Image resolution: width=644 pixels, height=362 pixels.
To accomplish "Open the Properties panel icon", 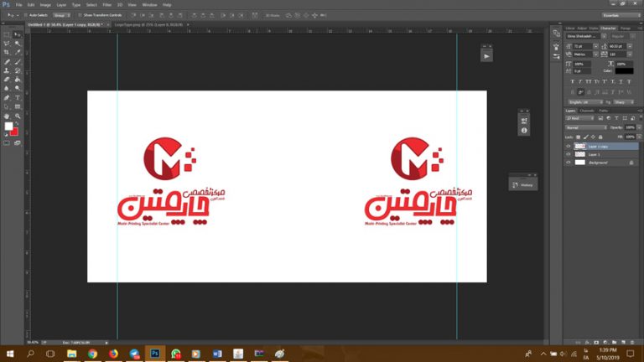I will point(523,121).
